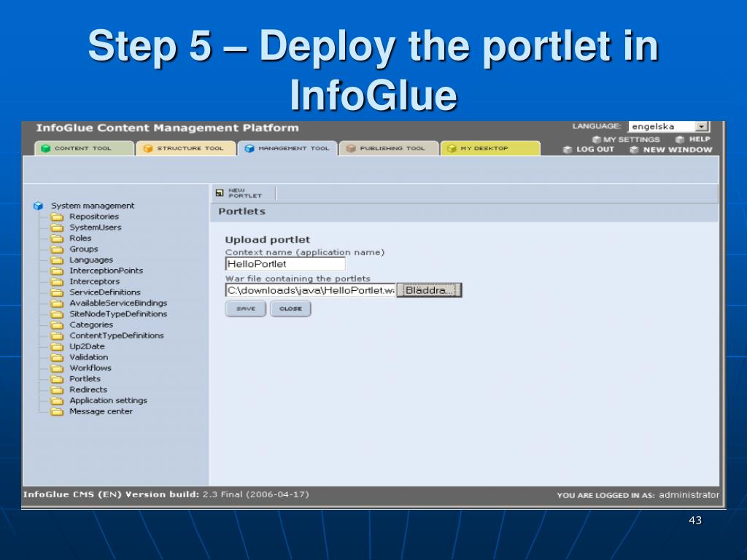747x560 pixels.
Task: Click the Workflows folder icon
Action: 57,368
